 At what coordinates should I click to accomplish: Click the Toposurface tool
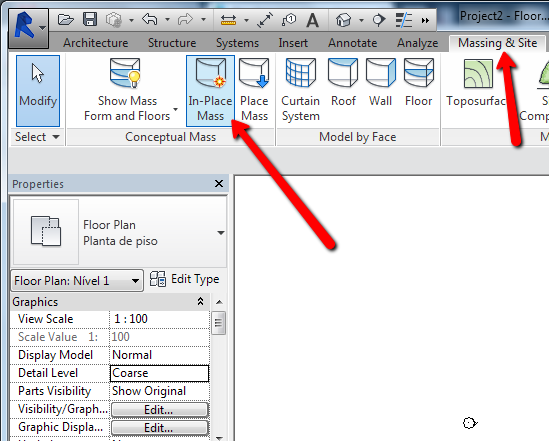[x=477, y=83]
